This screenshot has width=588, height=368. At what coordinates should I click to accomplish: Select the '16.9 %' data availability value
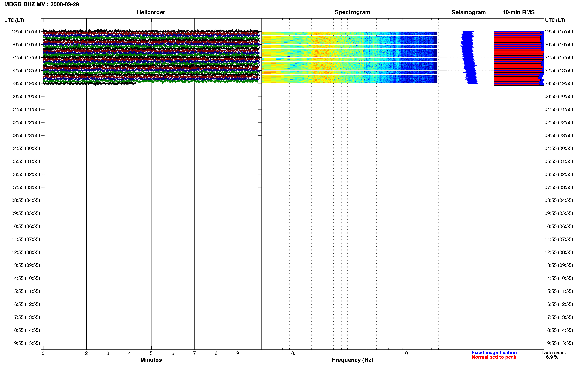click(551, 357)
